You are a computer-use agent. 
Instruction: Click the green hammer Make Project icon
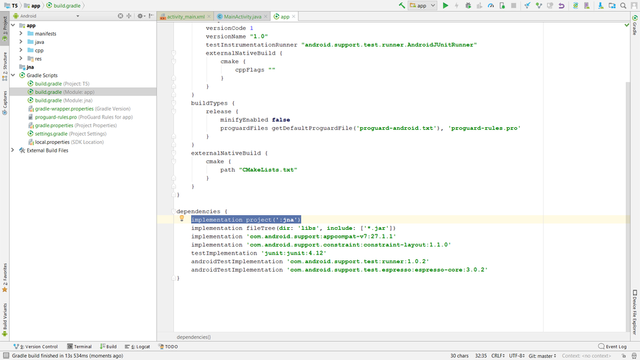point(402,6)
